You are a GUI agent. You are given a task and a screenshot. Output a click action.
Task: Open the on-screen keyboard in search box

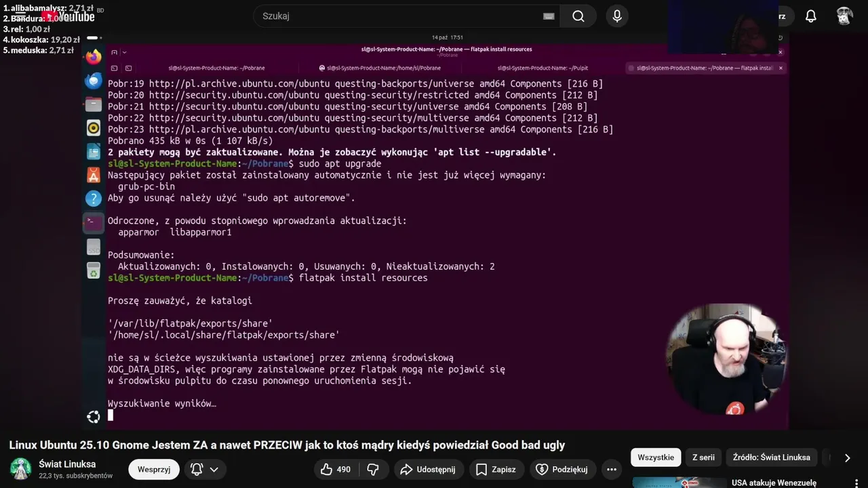tap(549, 16)
